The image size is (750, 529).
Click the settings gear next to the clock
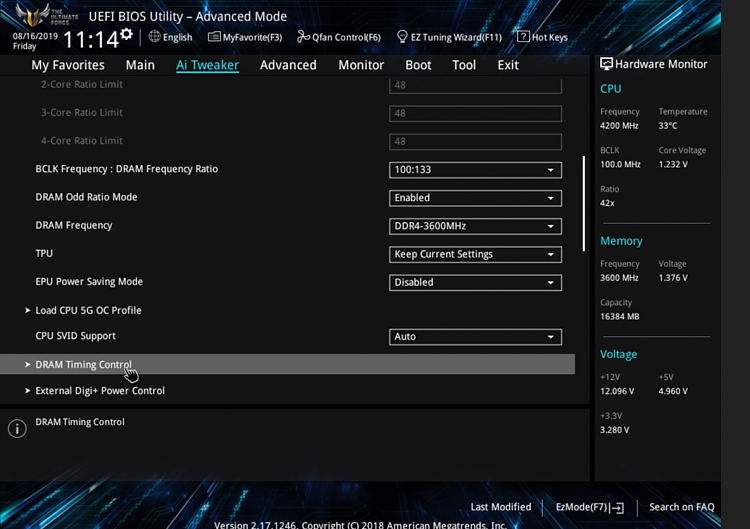126,34
